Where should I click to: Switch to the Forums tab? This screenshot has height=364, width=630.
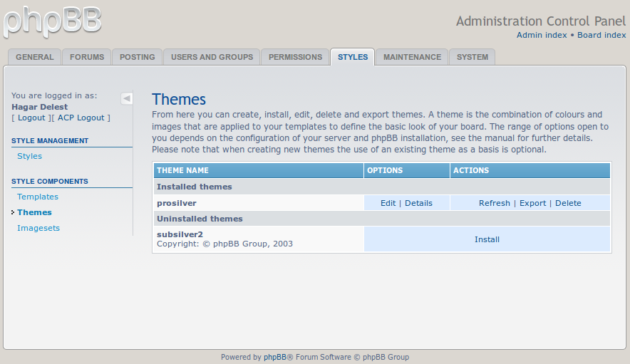tap(87, 57)
